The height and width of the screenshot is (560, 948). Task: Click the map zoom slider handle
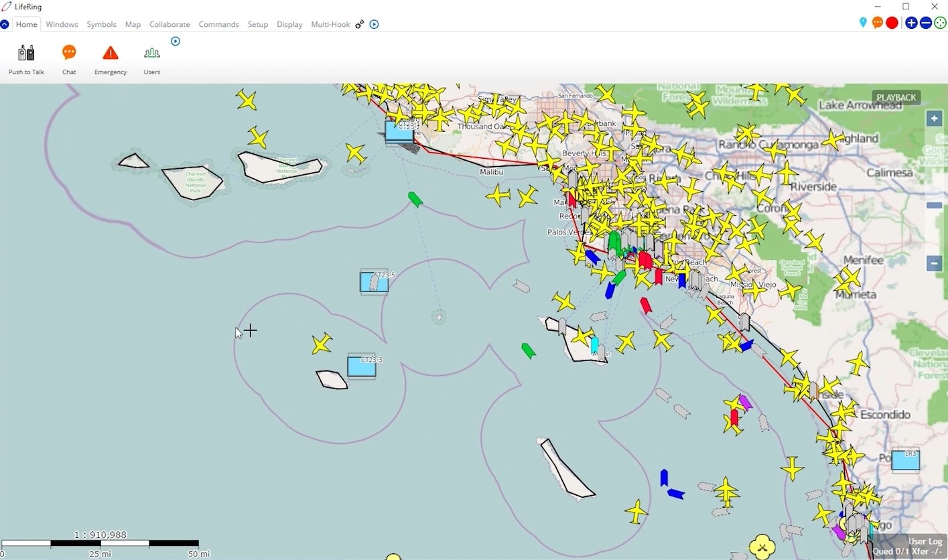[935, 206]
